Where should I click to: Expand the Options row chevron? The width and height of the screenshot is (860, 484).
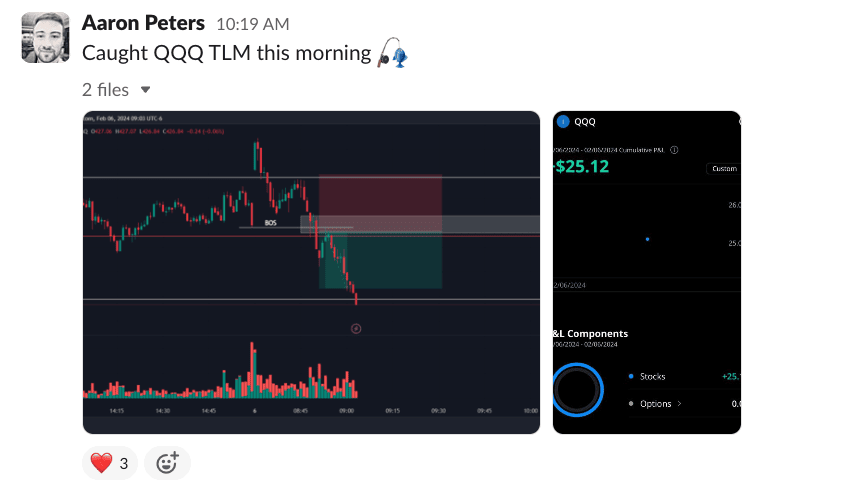coord(680,404)
